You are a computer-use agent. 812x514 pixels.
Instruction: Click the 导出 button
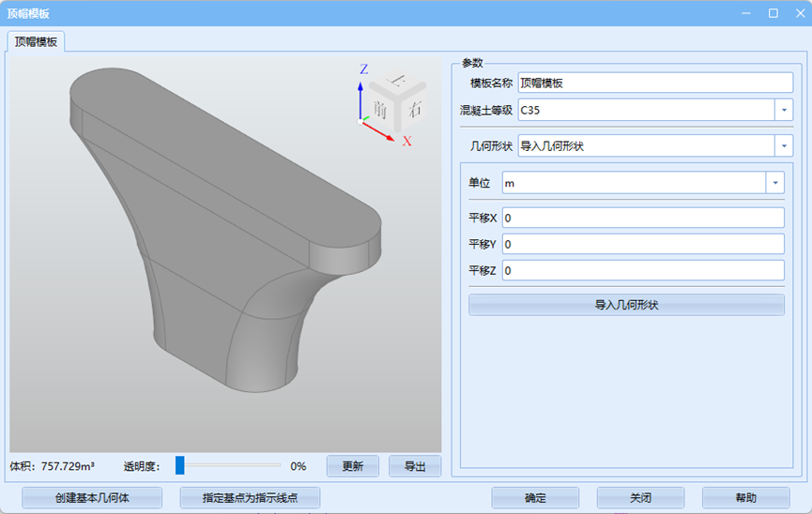tap(415, 466)
